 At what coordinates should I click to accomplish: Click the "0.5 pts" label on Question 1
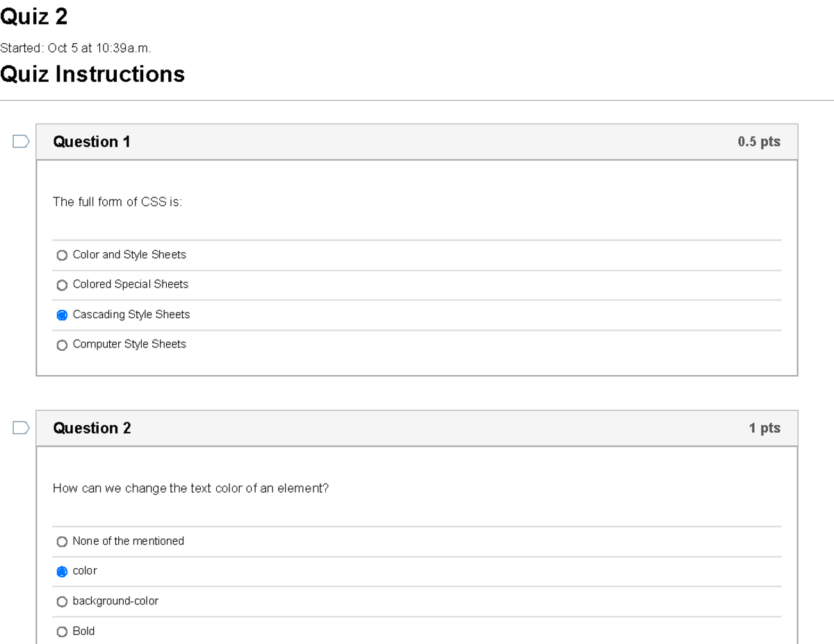pyautogui.click(x=760, y=142)
